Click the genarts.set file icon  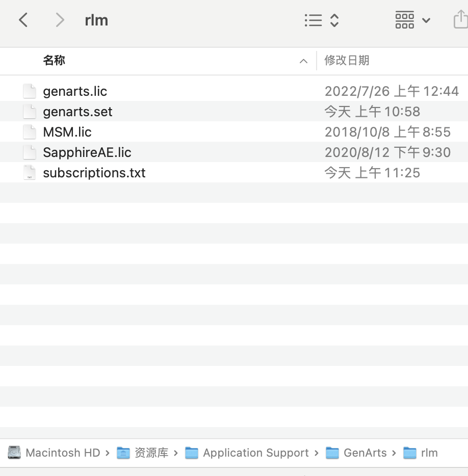[30, 112]
